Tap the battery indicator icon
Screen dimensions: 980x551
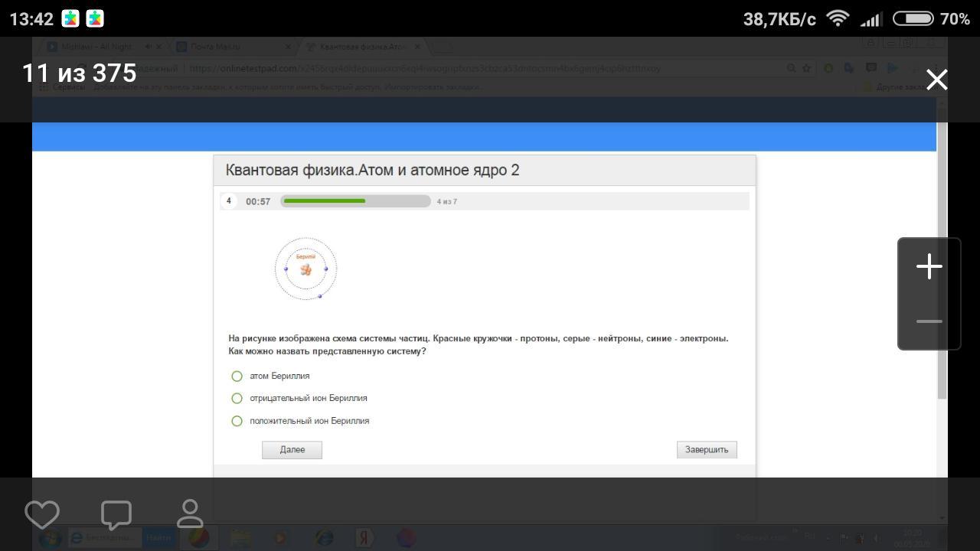(913, 18)
